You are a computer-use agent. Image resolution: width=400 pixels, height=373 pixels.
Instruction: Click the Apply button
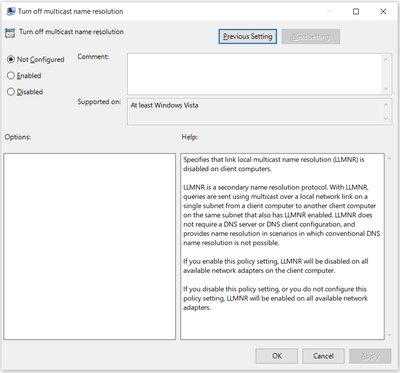[x=370, y=356]
